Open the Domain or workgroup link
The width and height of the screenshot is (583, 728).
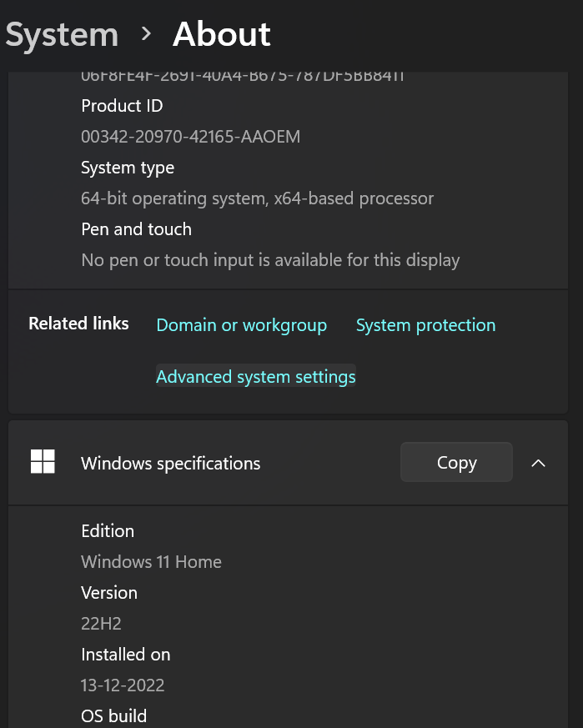[241, 325]
